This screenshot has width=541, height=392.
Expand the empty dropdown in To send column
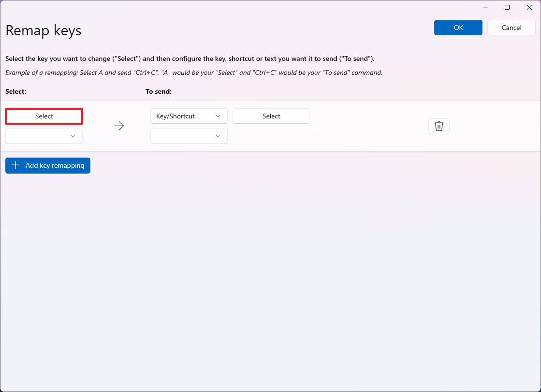[x=189, y=136]
